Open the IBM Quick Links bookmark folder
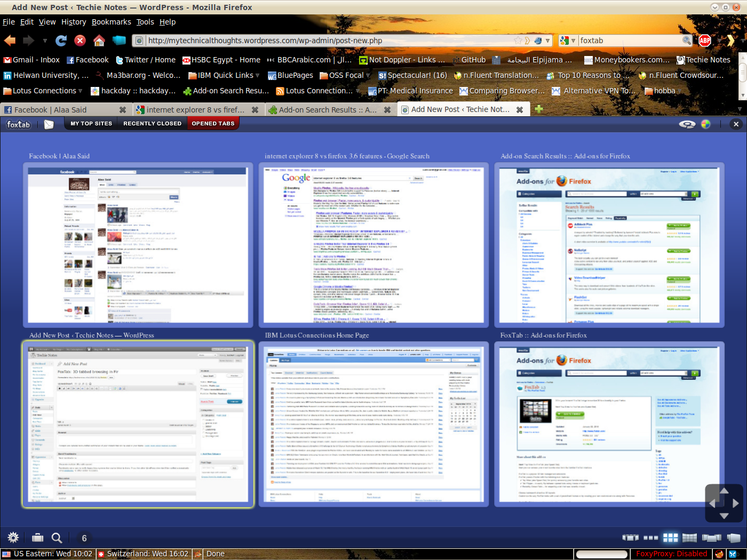This screenshot has height=560, width=747. (224, 75)
